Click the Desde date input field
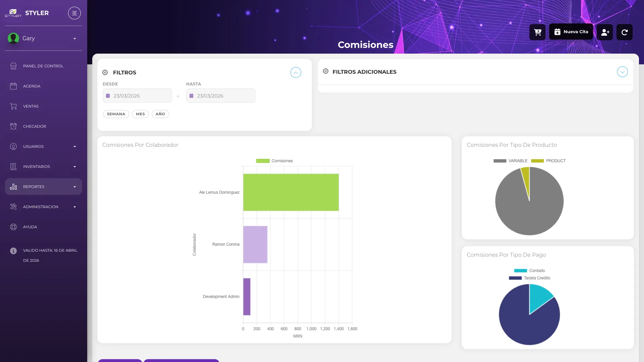Image resolution: width=644 pixels, height=362 pixels. point(137,96)
